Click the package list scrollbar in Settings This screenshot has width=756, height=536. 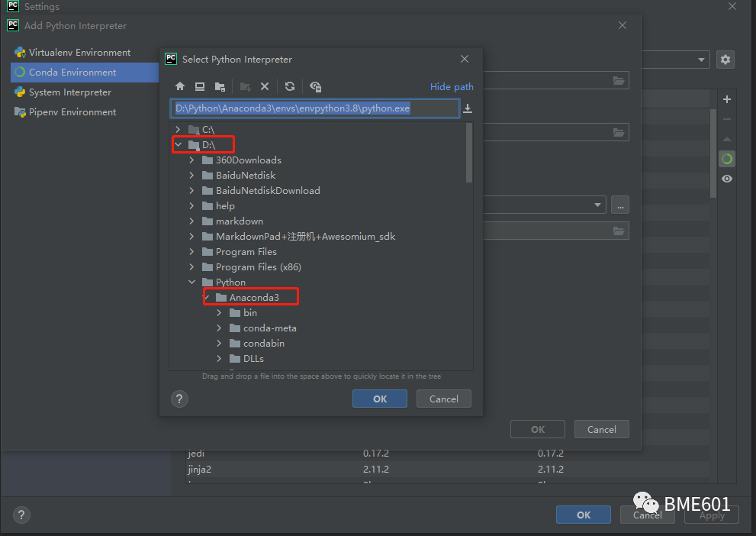(x=713, y=153)
